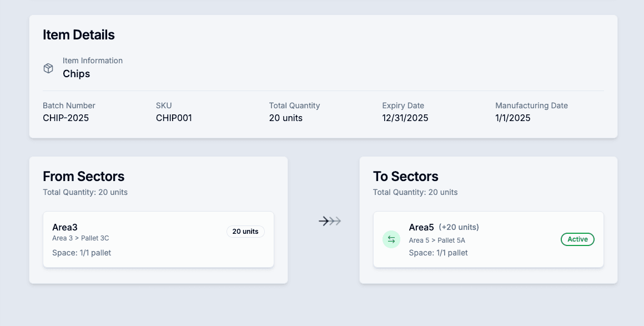Click the package icon beside Item Information
The height and width of the screenshot is (326, 644).
[48, 68]
